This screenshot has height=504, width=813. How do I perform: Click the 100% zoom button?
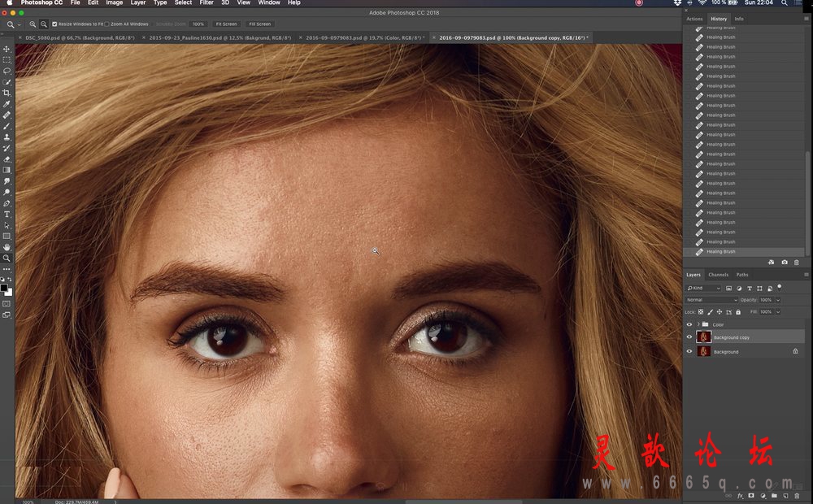click(x=198, y=24)
